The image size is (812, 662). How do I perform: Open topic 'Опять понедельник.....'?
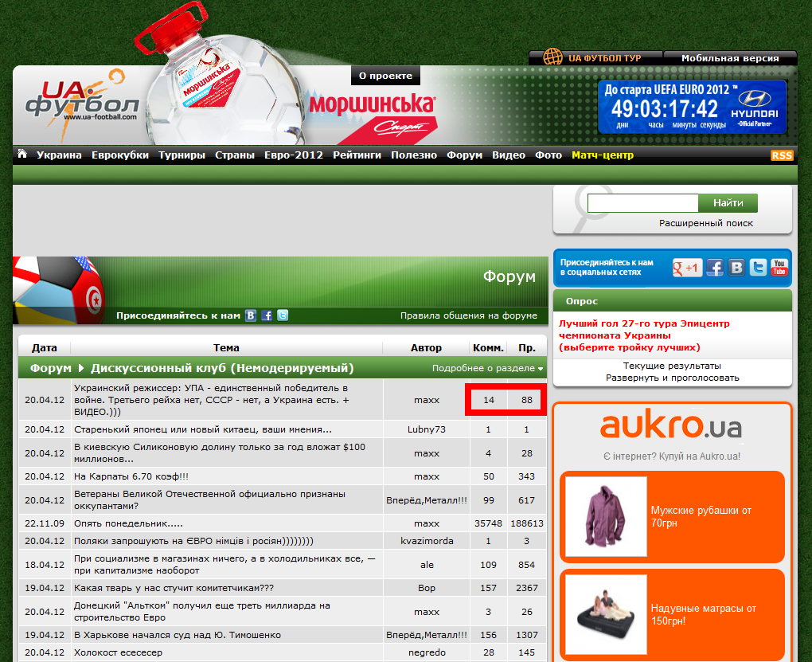coord(128,523)
